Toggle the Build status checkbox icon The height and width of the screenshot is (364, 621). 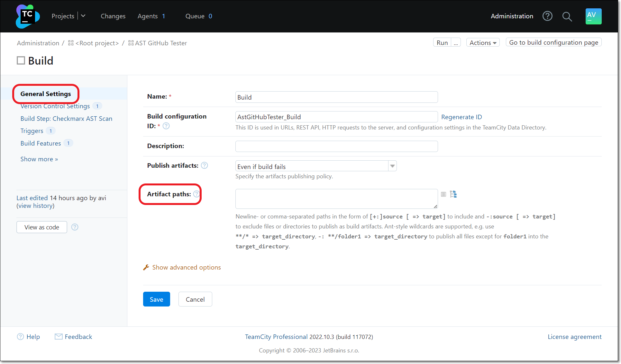[x=21, y=60]
